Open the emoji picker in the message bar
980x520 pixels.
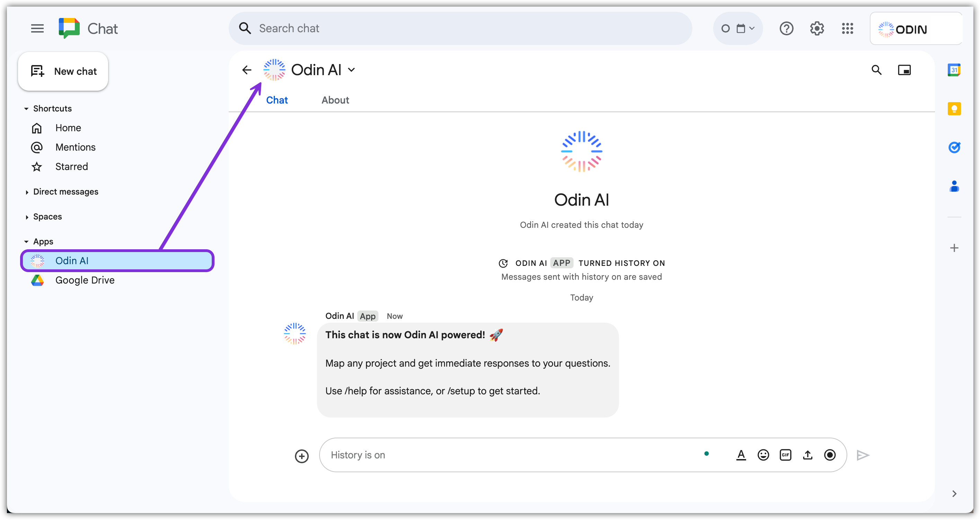click(763, 455)
